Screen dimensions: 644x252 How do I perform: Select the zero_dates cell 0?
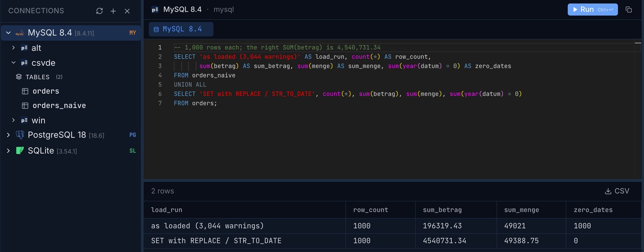click(605, 241)
